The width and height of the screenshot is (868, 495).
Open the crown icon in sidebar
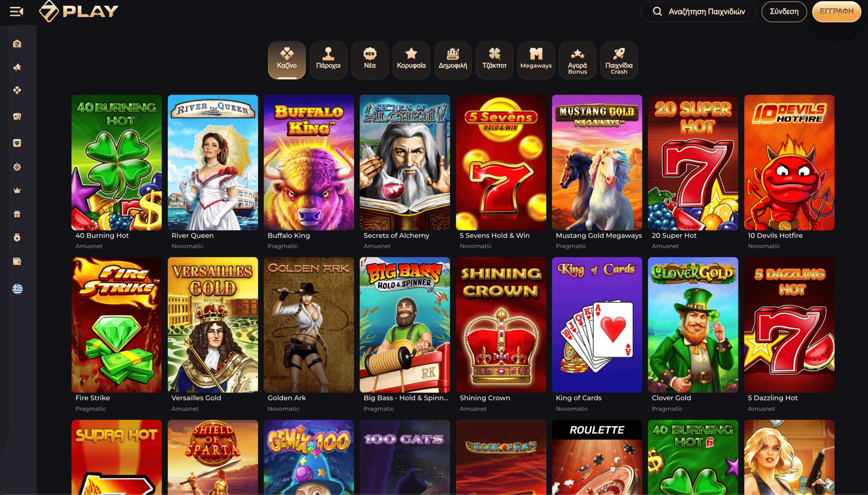(17, 191)
